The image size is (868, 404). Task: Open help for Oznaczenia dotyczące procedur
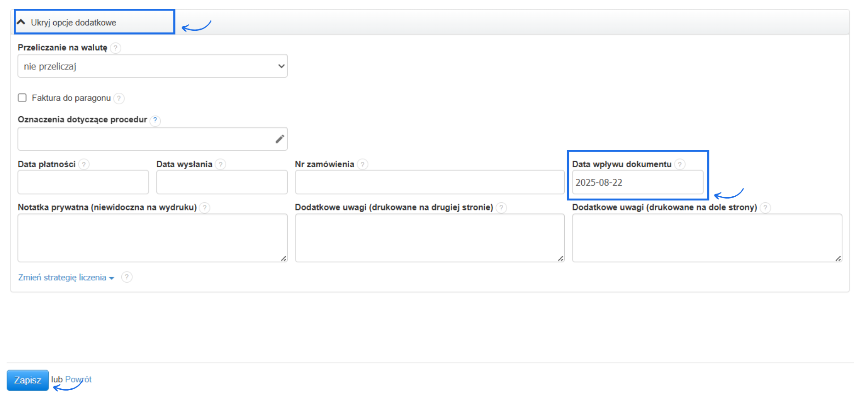click(x=155, y=120)
